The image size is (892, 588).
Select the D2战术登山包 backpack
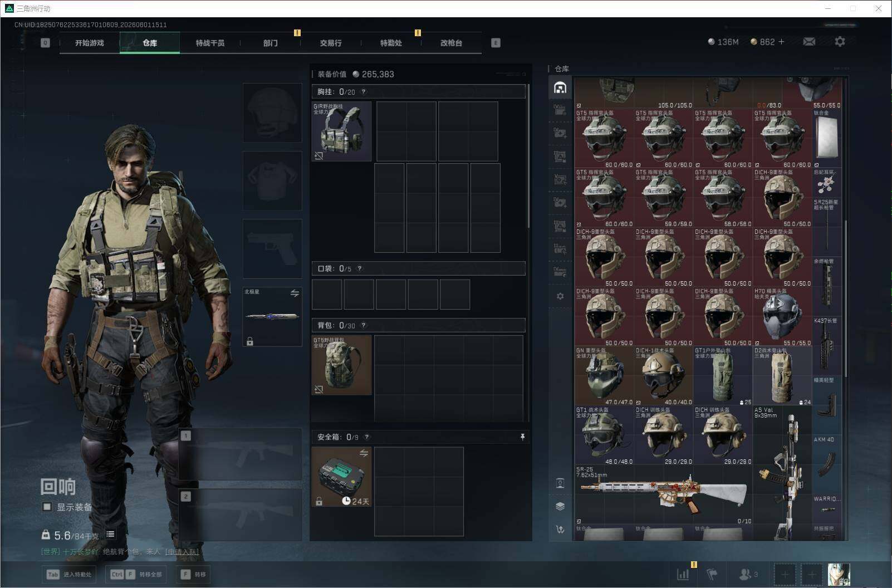tap(783, 376)
